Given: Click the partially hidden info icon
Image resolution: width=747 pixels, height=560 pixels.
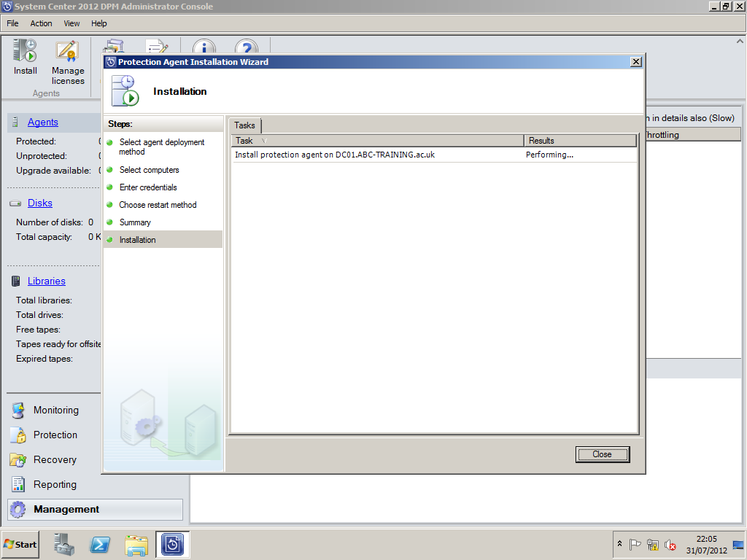Looking at the screenshot, I should [x=204, y=46].
